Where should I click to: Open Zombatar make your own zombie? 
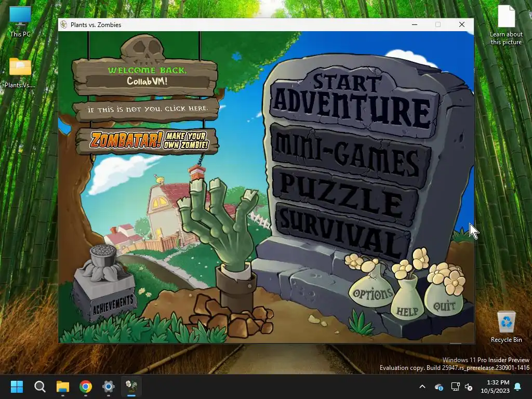pyautogui.click(x=148, y=140)
